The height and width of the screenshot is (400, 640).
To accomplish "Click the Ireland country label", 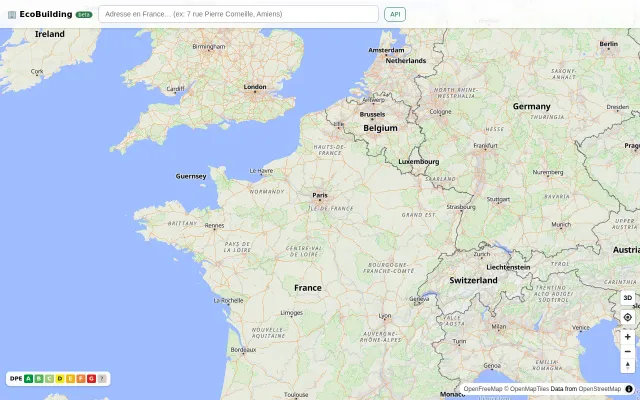I will [x=50, y=34].
